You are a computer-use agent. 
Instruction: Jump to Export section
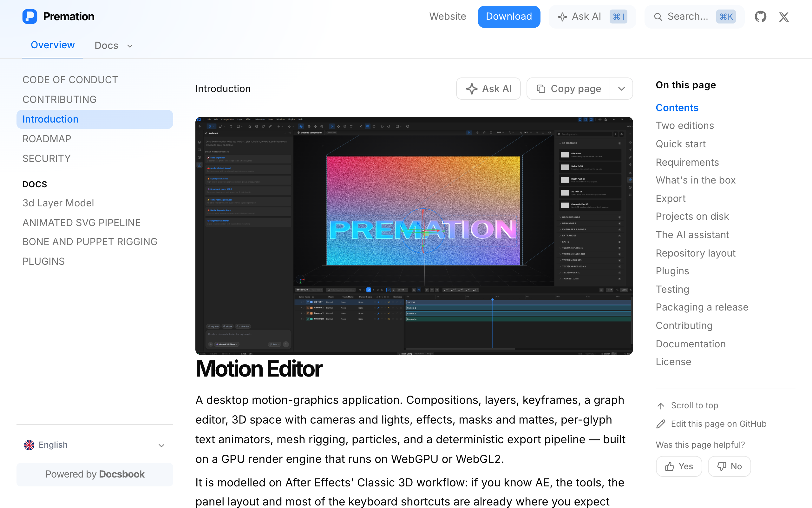click(671, 199)
